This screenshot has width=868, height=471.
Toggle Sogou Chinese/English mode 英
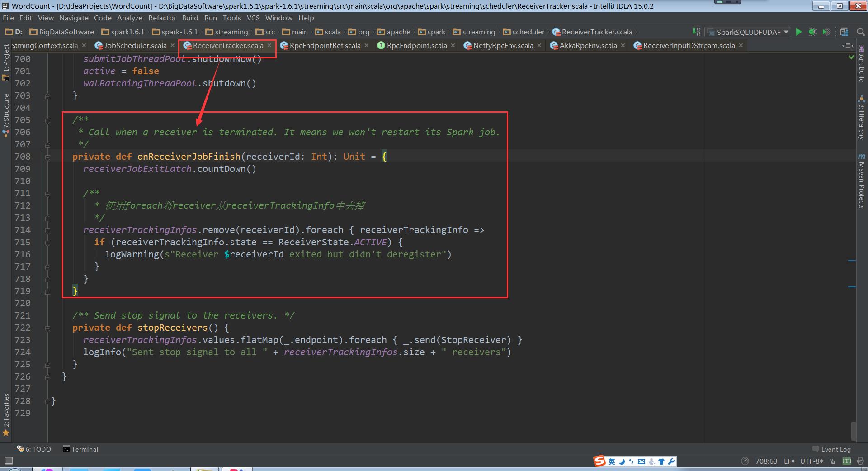tap(612, 461)
